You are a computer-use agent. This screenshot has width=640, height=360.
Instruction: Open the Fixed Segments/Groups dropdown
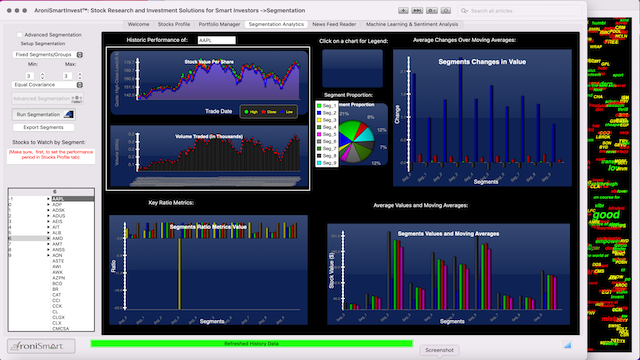[x=48, y=55]
